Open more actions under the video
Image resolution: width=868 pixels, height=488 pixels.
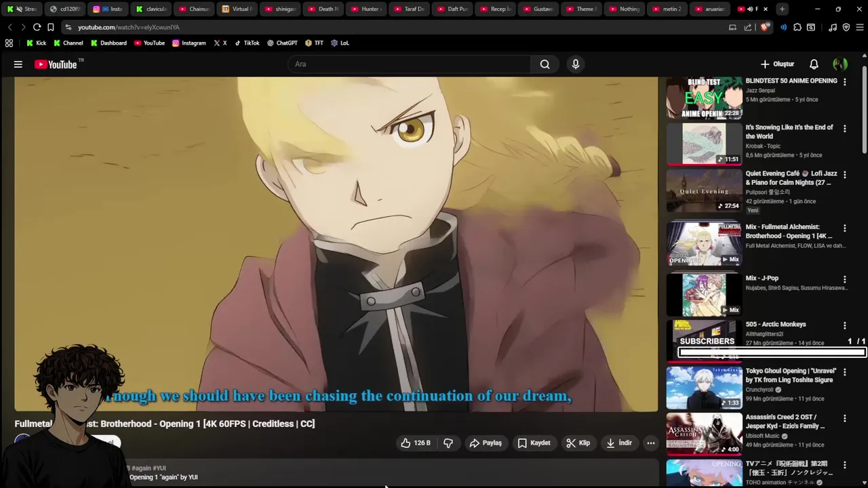pos(651,443)
